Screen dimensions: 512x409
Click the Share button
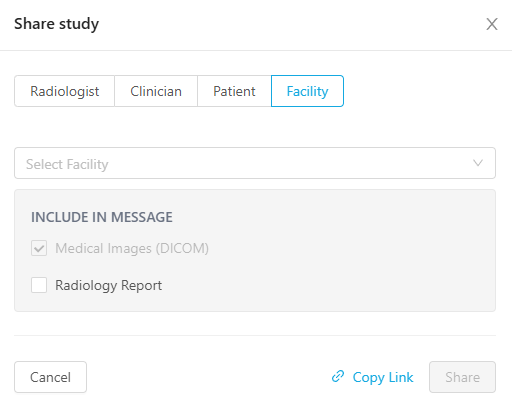462,377
